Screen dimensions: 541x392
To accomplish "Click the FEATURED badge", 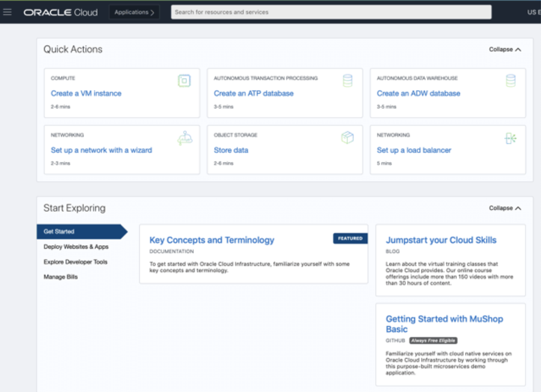I will [x=350, y=239].
